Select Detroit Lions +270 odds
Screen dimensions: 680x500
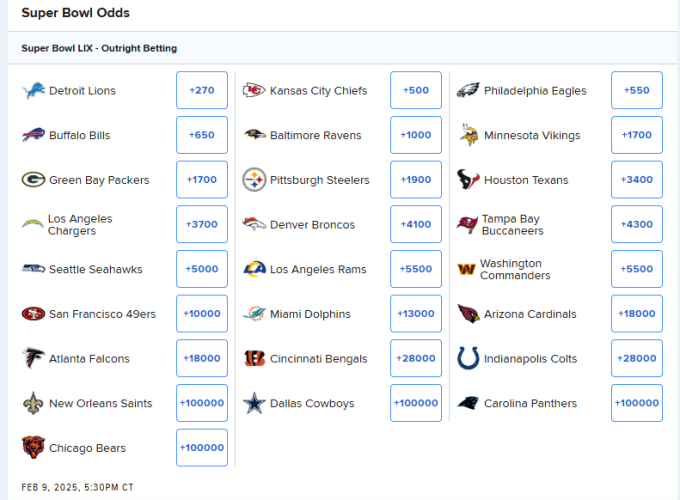[x=202, y=90]
